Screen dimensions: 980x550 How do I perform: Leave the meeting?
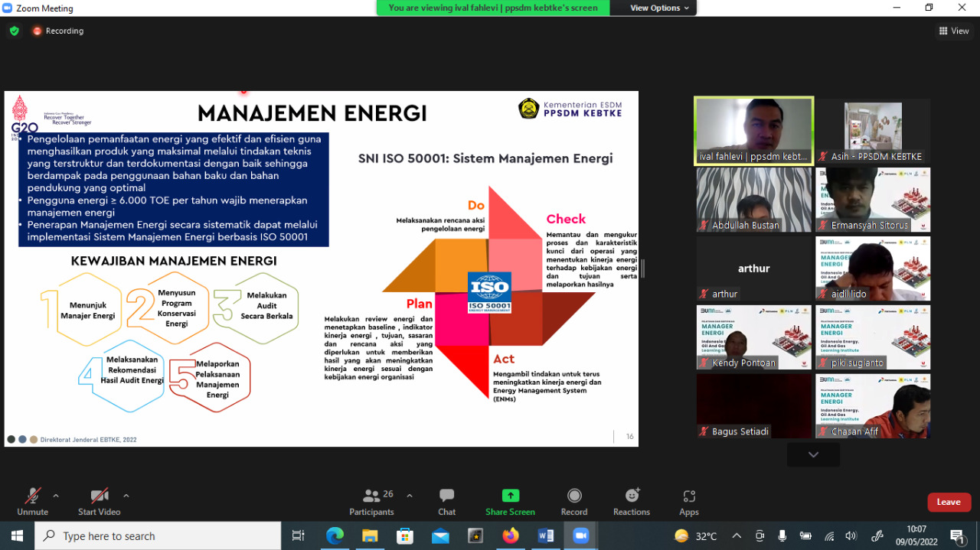click(x=949, y=502)
